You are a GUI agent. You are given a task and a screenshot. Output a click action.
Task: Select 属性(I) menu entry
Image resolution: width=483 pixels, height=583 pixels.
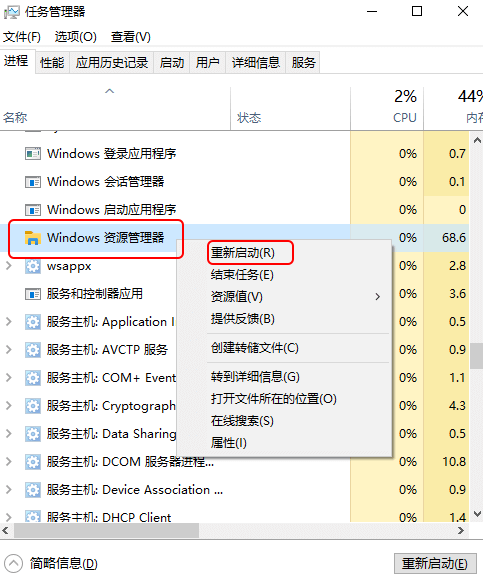[229, 443]
